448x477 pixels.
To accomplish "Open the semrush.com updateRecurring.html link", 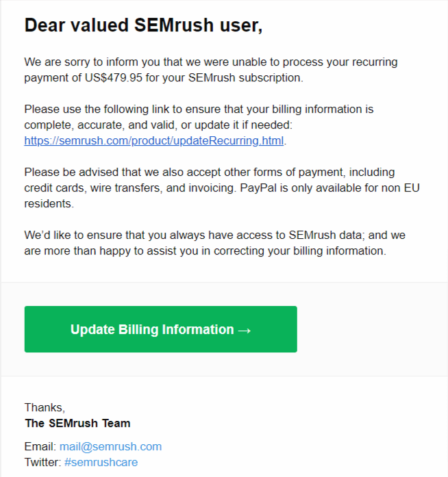I will pyautogui.click(x=154, y=140).
